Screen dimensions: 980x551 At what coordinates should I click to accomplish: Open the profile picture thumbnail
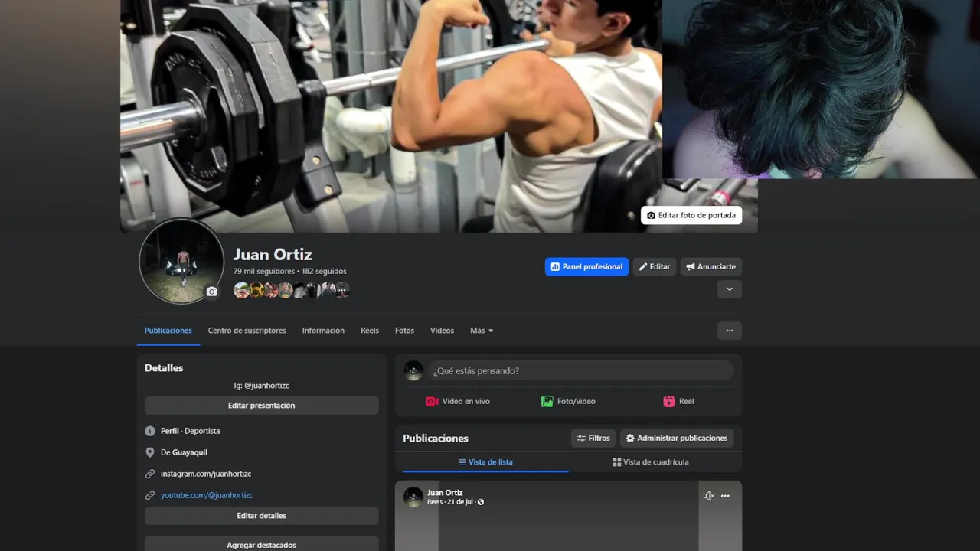(181, 262)
